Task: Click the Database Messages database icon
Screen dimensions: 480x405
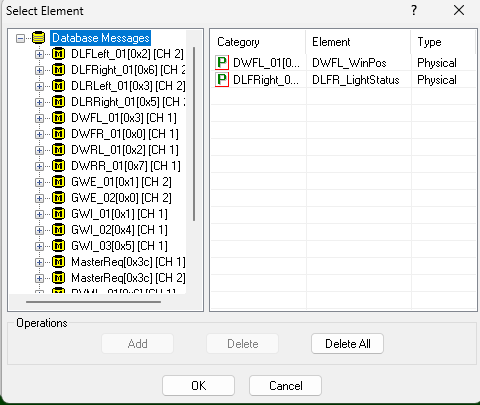Action: coord(39,38)
